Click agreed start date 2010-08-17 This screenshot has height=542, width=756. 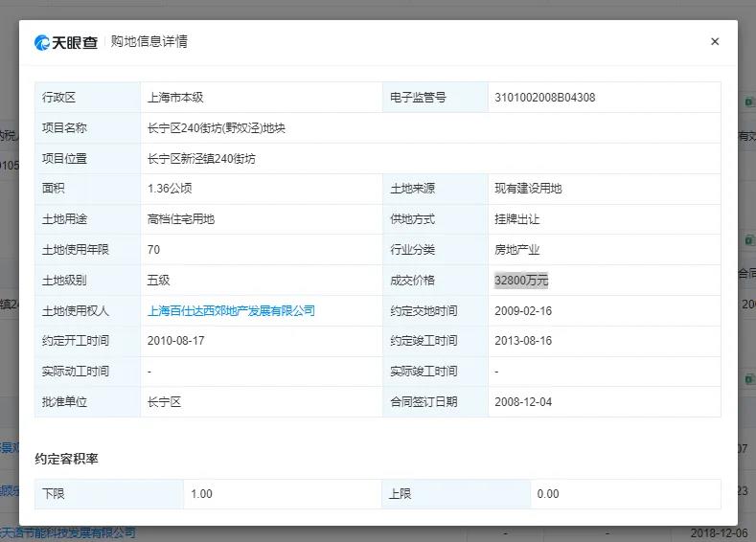(x=176, y=341)
